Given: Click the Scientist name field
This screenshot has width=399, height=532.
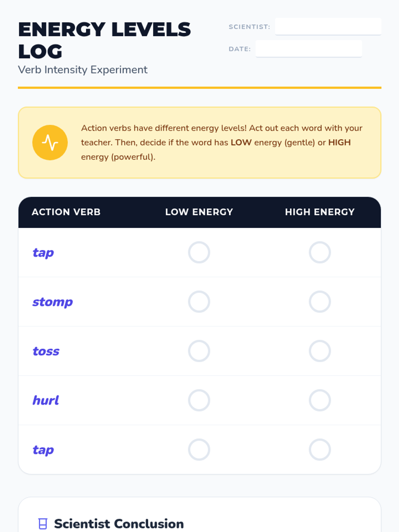Looking at the screenshot, I should point(328,26).
